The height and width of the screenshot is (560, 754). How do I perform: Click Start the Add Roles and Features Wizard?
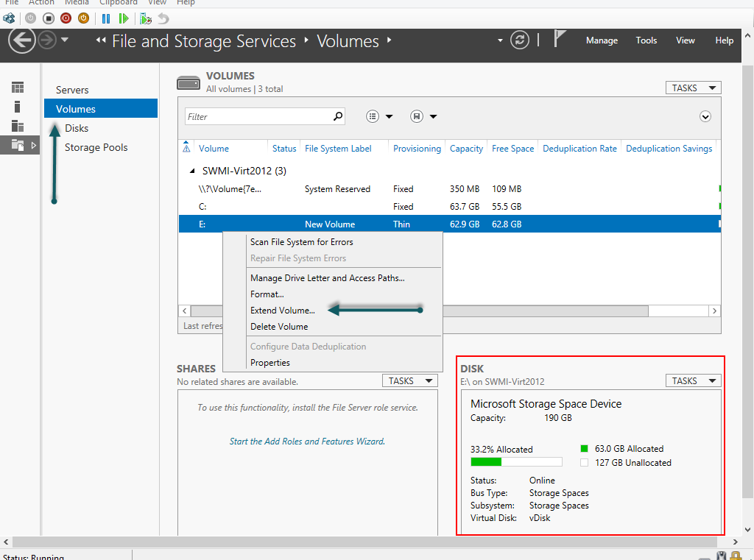[x=307, y=442]
